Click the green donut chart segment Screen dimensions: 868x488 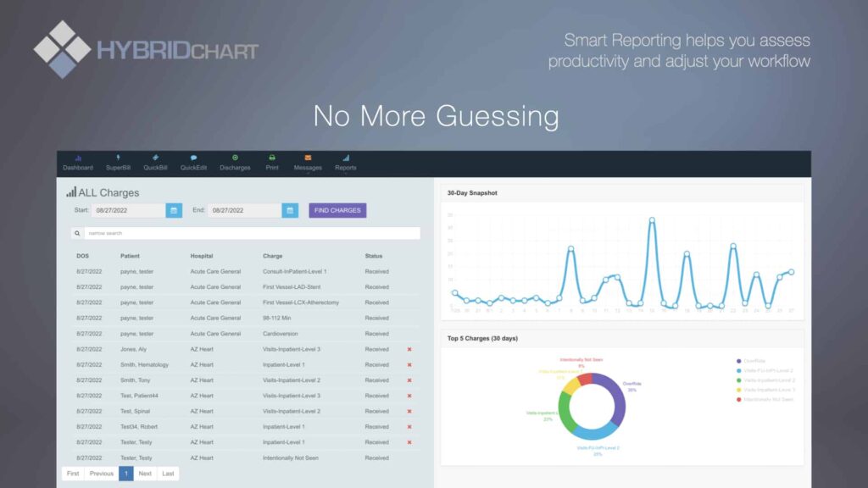[x=565, y=411]
